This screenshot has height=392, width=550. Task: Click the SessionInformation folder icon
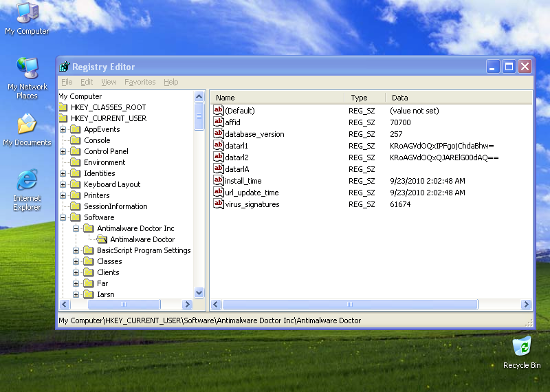click(x=76, y=206)
